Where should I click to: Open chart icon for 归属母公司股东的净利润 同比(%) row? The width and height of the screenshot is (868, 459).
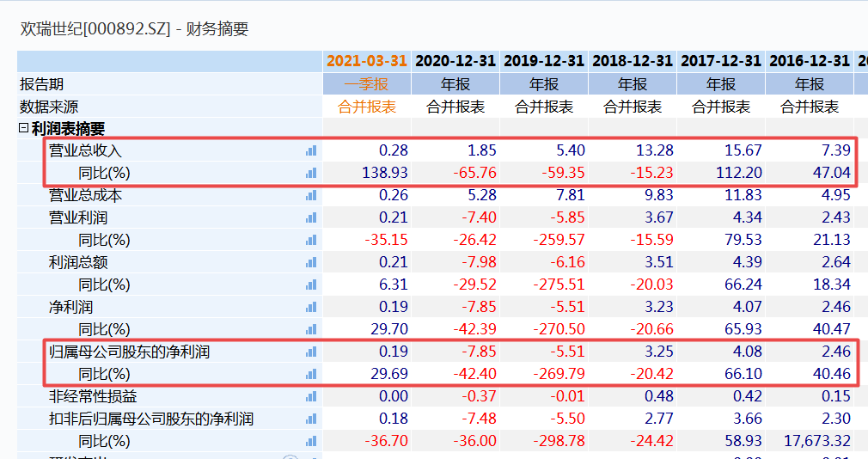pyautogui.click(x=311, y=374)
